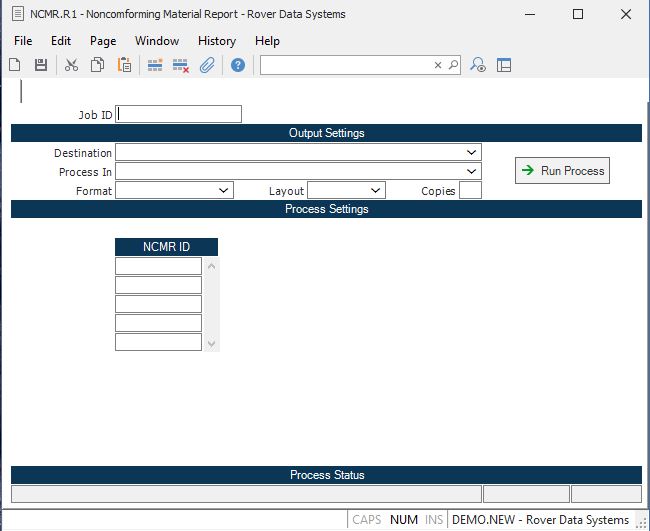
Task: Open the Window menu
Action: tap(157, 41)
